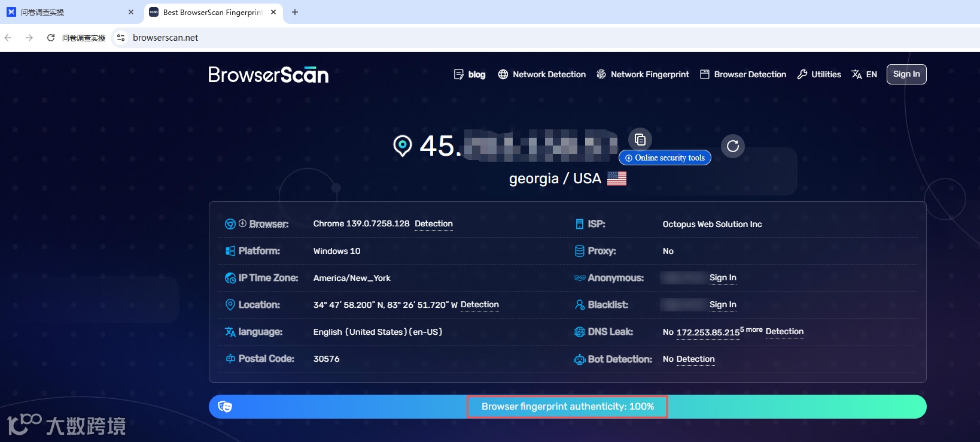This screenshot has width=980, height=442.
Task: Click the info icon before the Browser label
Action: pyautogui.click(x=242, y=223)
